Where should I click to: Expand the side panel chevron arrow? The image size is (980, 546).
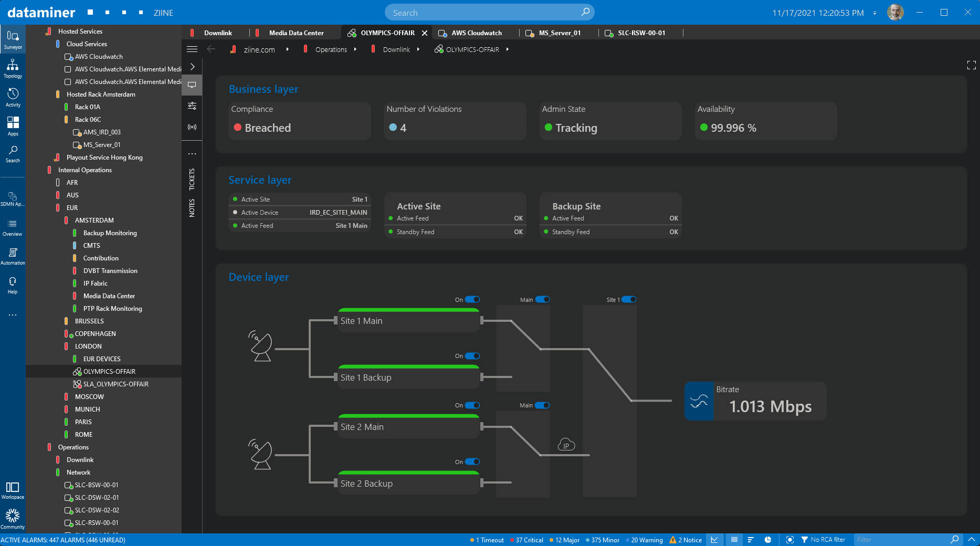192,67
